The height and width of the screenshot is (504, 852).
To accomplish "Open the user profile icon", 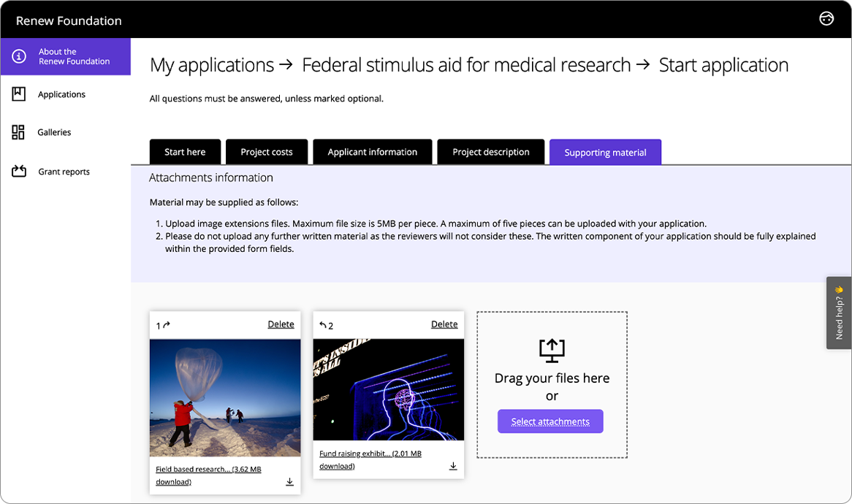I will [x=826, y=18].
